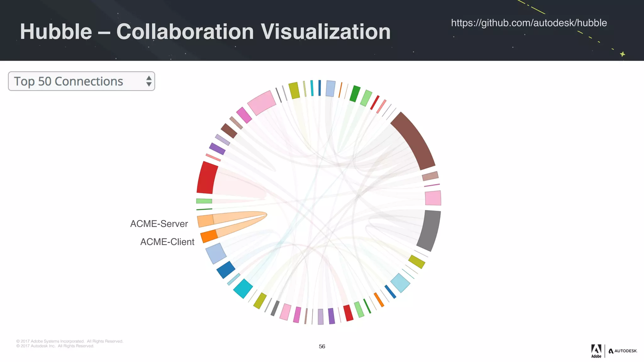Click the Hubble – Collaboration Visualization title
Screen dimensions: 644x362
[x=205, y=32]
